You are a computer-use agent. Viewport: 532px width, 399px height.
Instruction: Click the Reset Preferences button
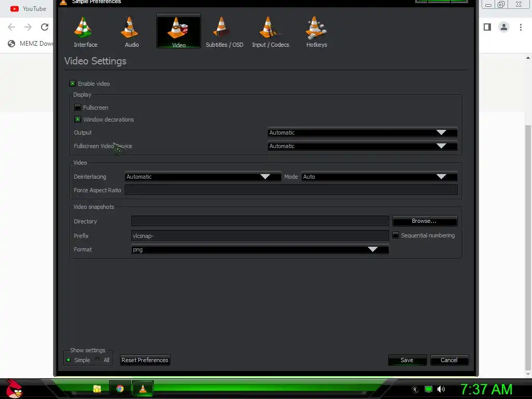pos(145,360)
